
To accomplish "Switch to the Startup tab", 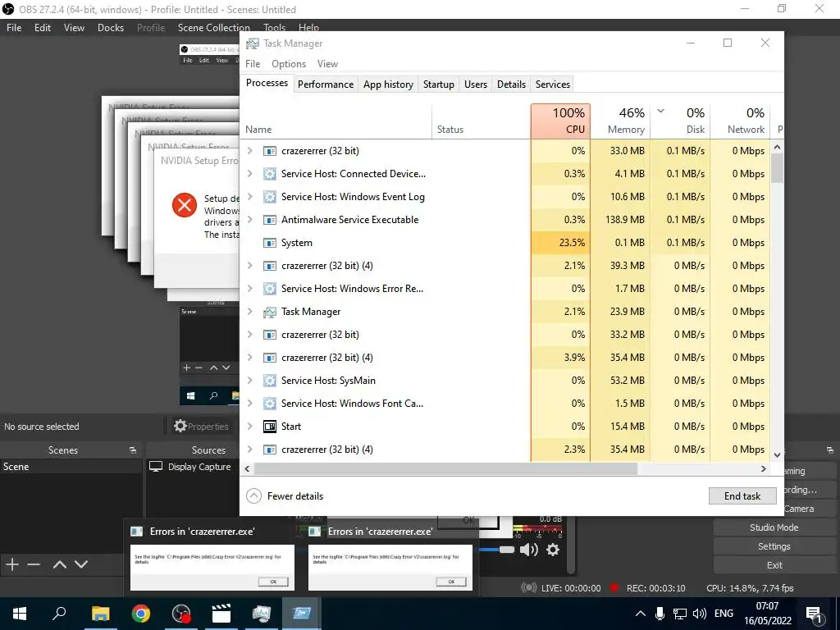I will tap(438, 84).
